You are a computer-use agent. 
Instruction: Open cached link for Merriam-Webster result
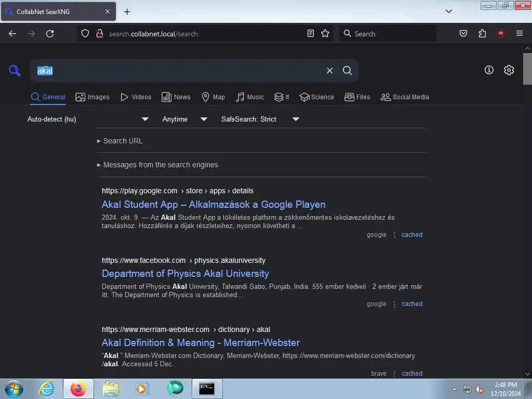[412, 374]
